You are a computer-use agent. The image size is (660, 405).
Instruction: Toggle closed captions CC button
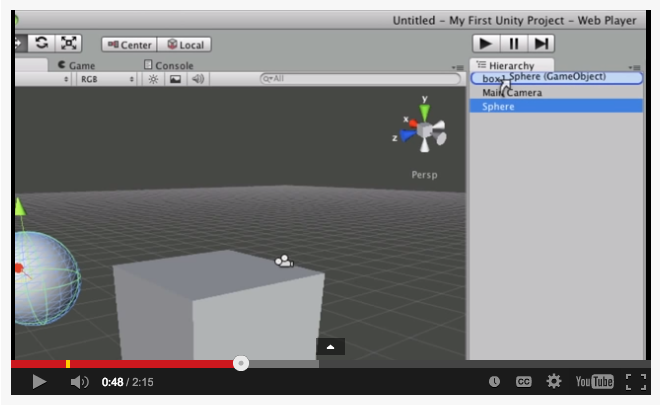coord(524,381)
